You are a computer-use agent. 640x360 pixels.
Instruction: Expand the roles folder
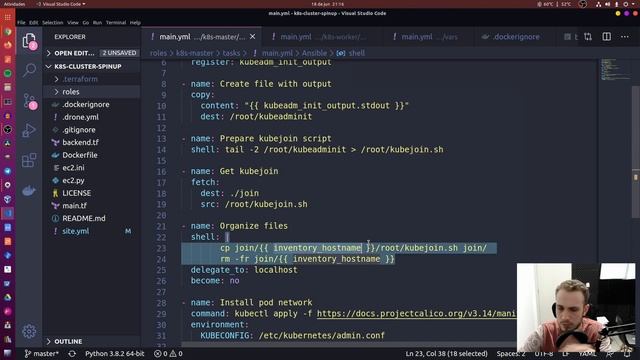[92, 92]
